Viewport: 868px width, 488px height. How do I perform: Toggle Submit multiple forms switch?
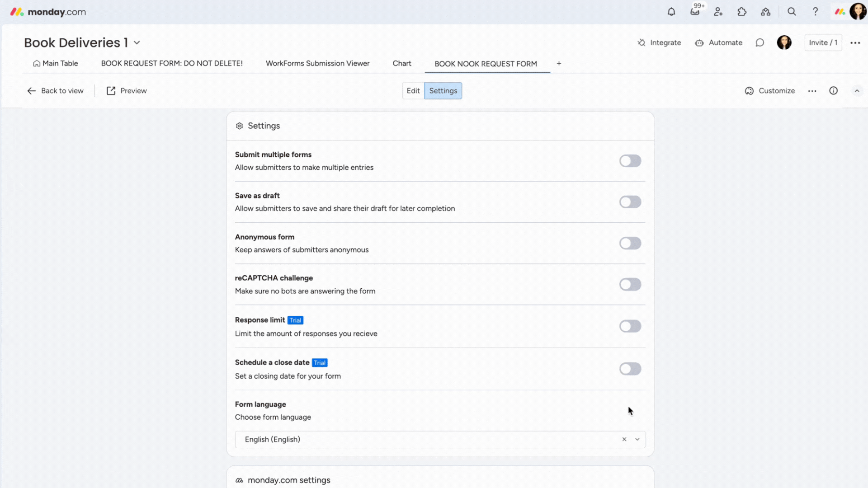pos(630,161)
